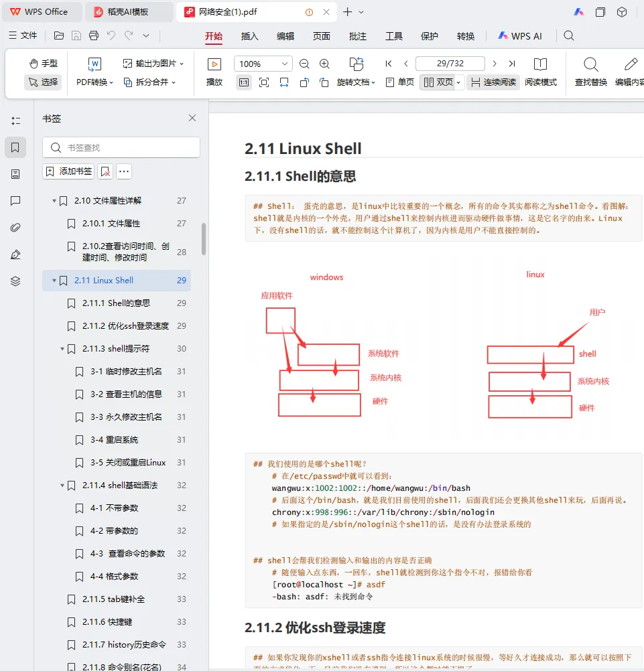Click the save icon in quick toolbar
644x671 pixels.
coord(76,35)
